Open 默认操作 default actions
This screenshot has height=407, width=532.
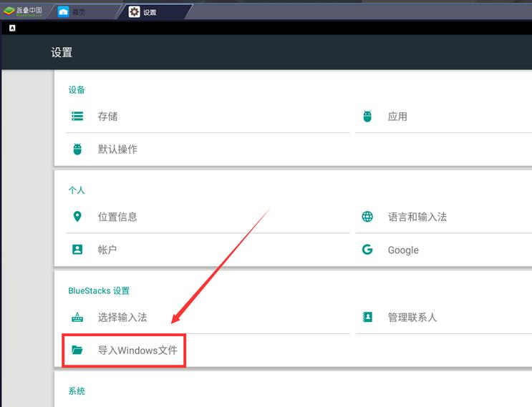click(x=208, y=149)
